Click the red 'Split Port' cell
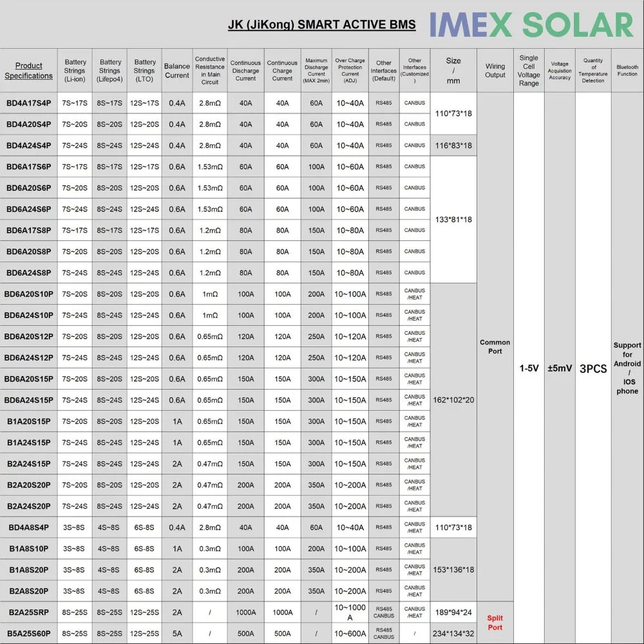This screenshot has width=644, height=644. click(495, 623)
